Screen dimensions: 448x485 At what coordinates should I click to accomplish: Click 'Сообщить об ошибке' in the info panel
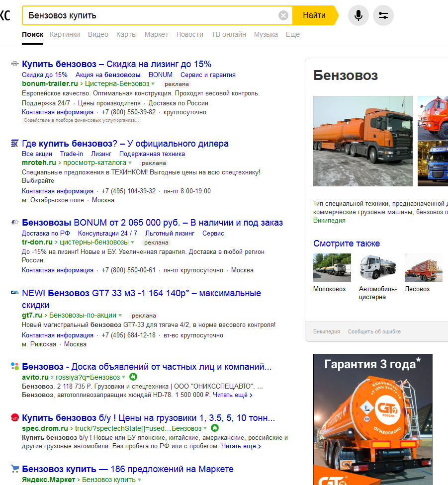pyautogui.click(x=374, y=331)
